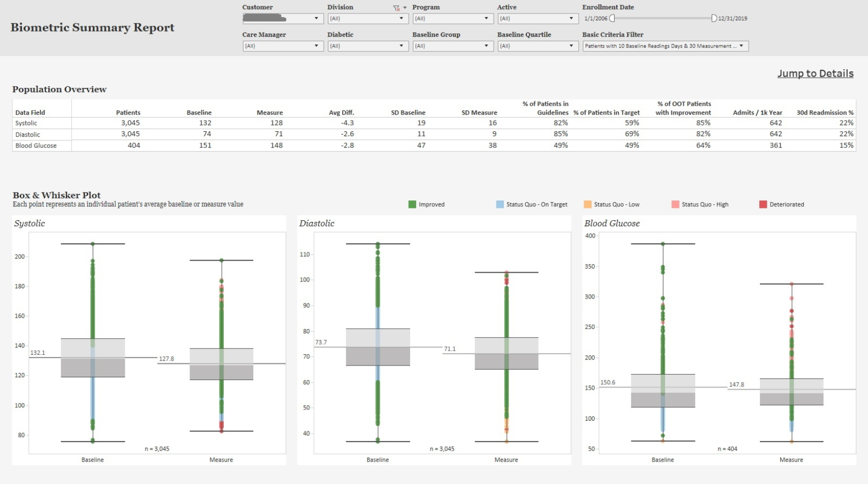Select the Status Quo - On Target legend icon
This screenshot has height=484, width=868.
point(500,204)
